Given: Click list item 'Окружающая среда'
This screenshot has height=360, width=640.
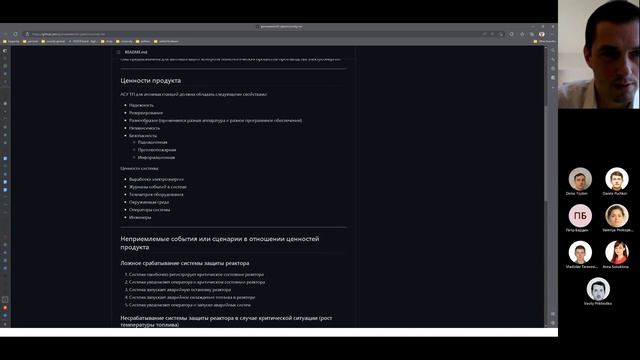Looking at the screenshot, I should 149,202.
